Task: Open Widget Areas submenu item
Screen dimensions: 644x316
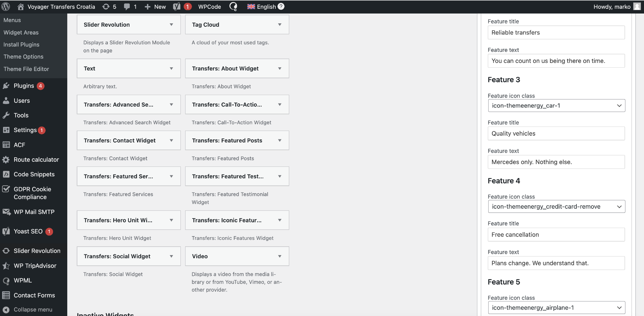Action: point(21,32)
